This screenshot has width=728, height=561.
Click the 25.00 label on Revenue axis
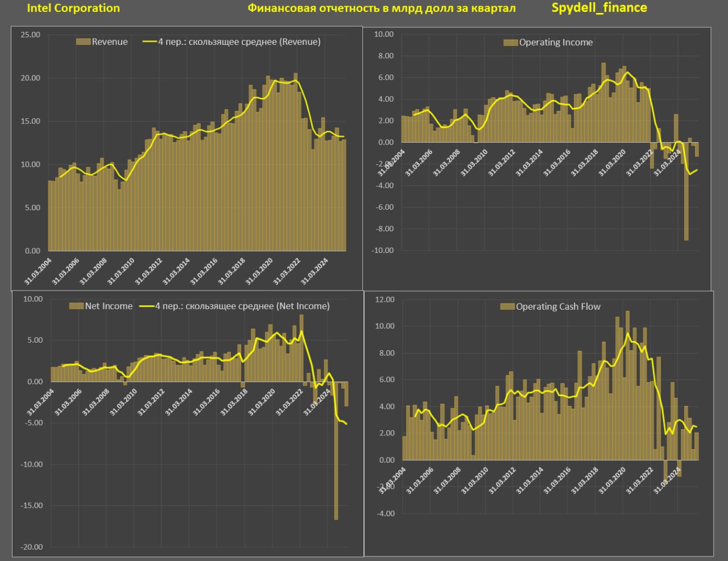click(x=31, y=35)
